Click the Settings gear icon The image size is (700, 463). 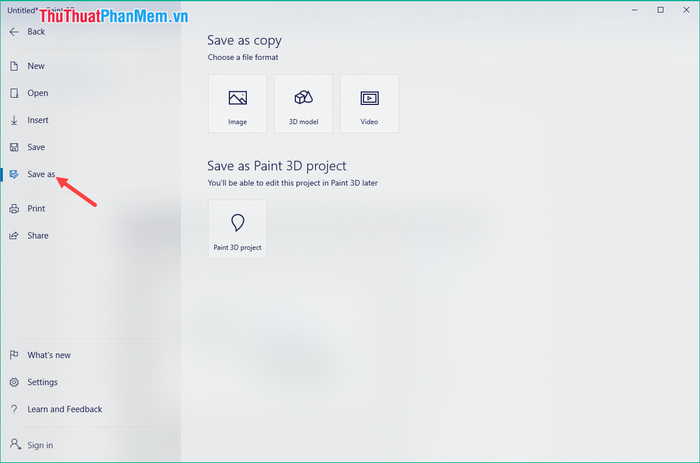click(x=14, y=382)
